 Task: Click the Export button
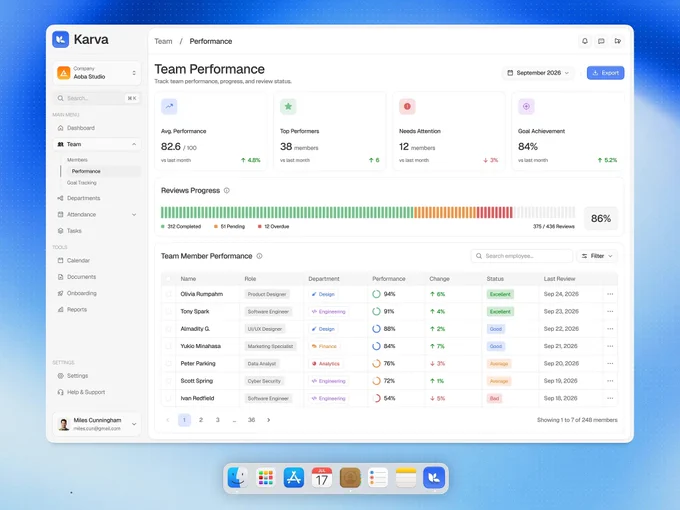[x=605, y=73]
